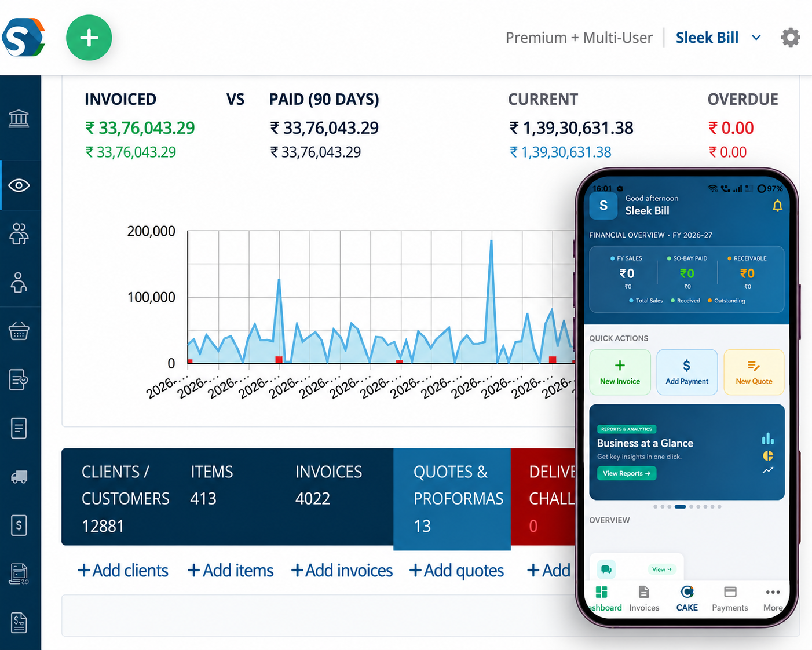Click the blue current amount ₹ 1,39,30,631.38
812x650 pixels.
click(x=560, y=152)
